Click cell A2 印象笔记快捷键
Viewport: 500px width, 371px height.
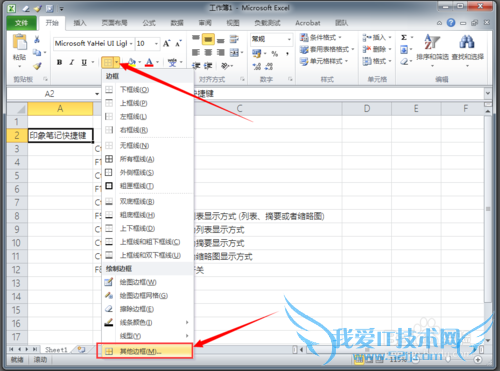coord(60,135)
